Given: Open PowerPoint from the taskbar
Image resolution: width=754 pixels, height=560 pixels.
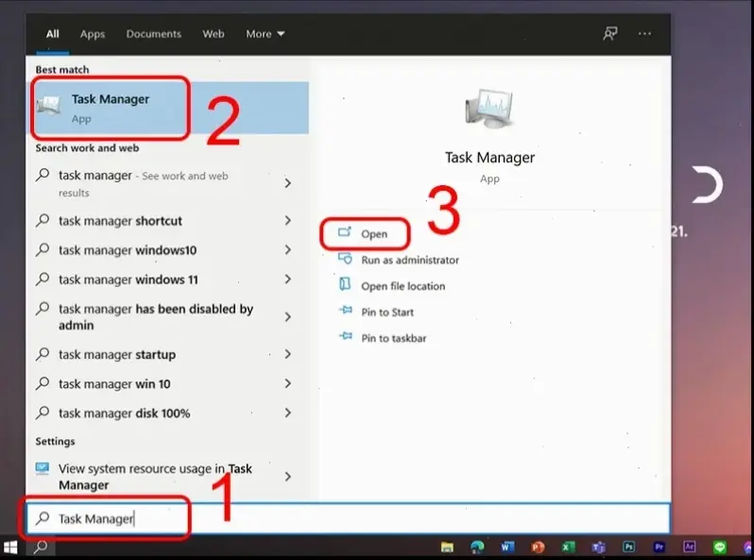Looking at the screenshot, I should [538, 547].
